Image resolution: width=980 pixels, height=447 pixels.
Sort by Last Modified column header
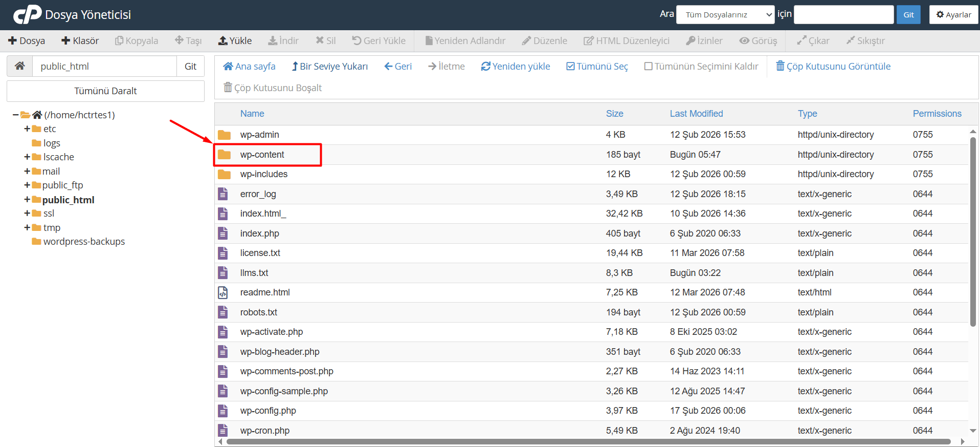click(696, 114)
